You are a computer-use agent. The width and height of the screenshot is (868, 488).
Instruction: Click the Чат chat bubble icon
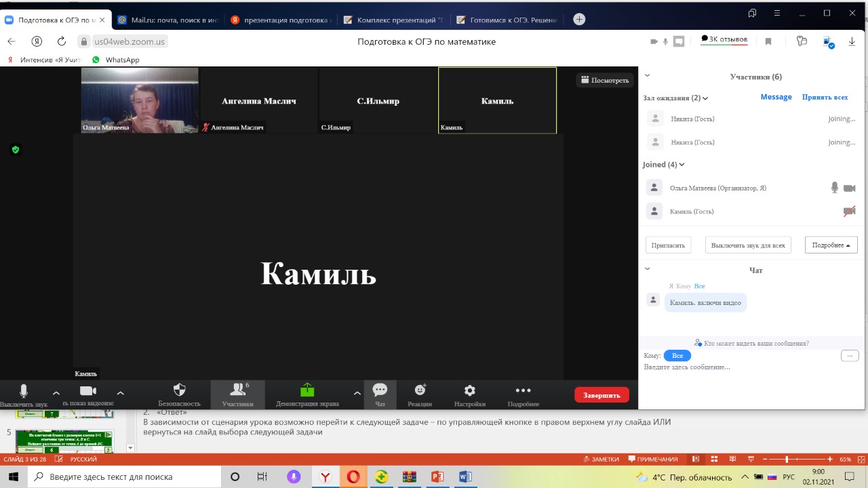pyautogui.click(x=380, y=390)
